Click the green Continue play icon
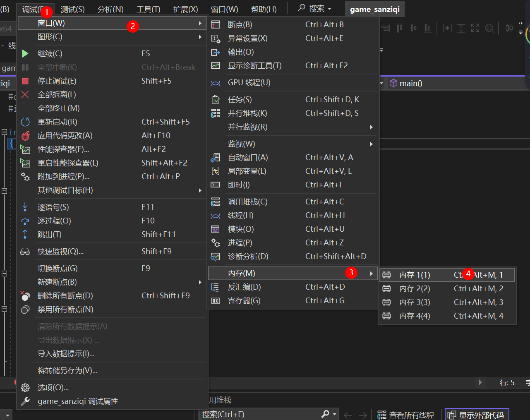Image resolution: width=530 pixels, height=420 pixels. [x=25, y=53]
